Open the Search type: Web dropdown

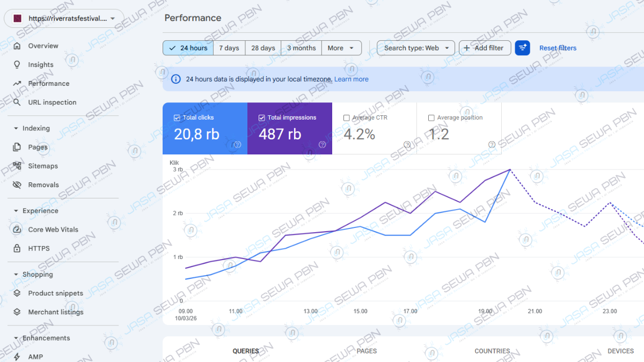tap(416, 48)
